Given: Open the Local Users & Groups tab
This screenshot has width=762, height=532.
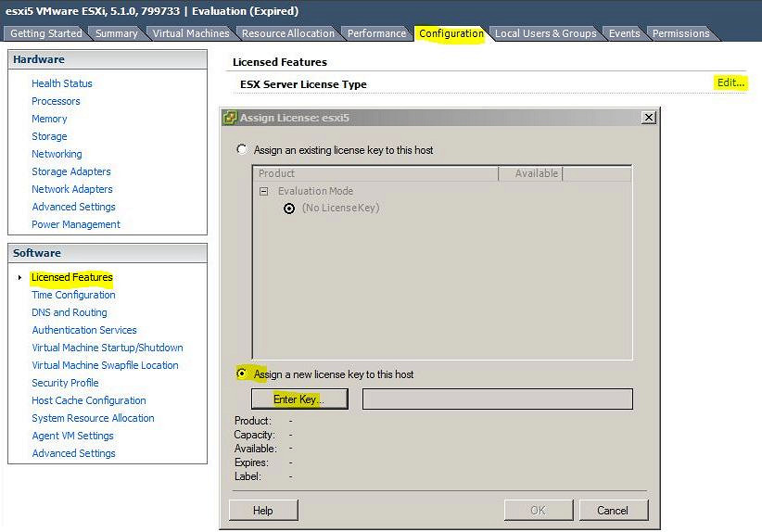Looking at the screenshot, I should click(x=545, y=33).
